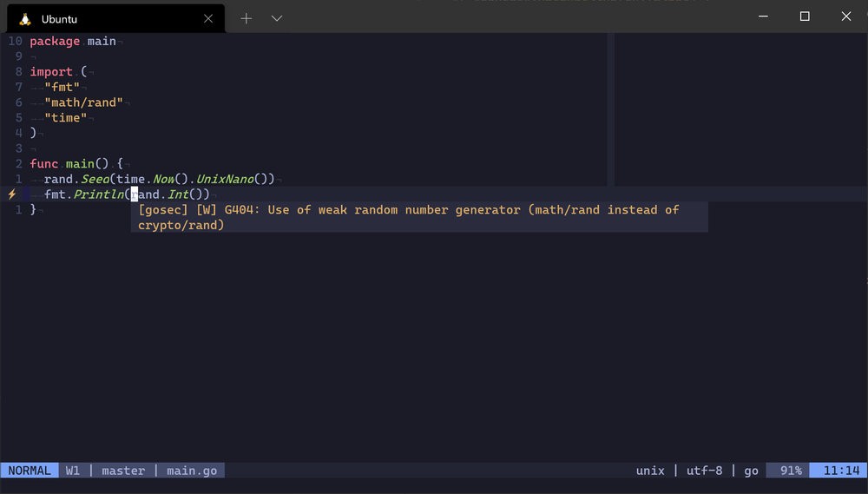
Task: Expand the new tab profile dropdown chevron
Action: (x=277, y=18)
